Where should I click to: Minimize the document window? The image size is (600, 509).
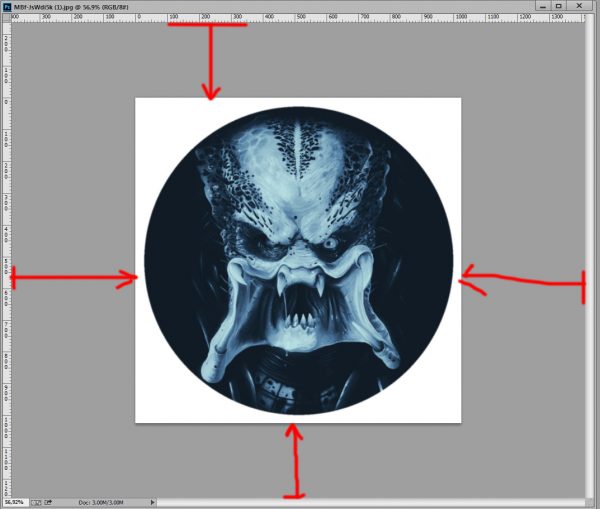[x=543, y=6]
